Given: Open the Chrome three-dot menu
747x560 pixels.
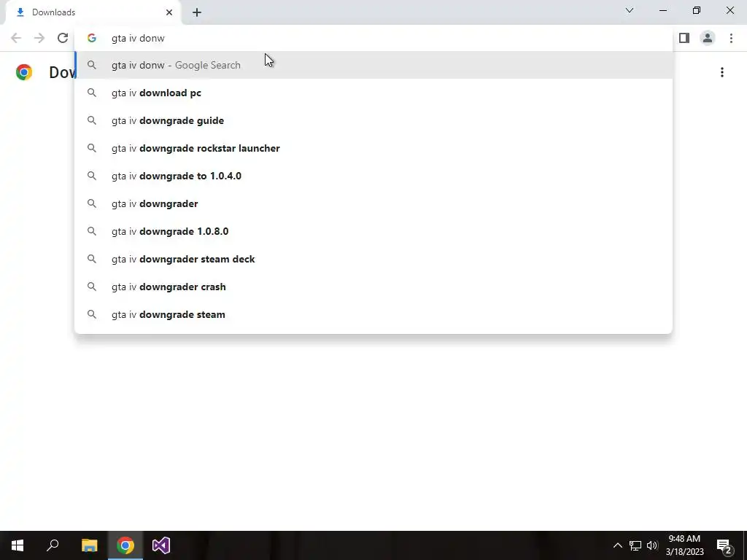Looking at the screenshot, I should pos(731,38).
